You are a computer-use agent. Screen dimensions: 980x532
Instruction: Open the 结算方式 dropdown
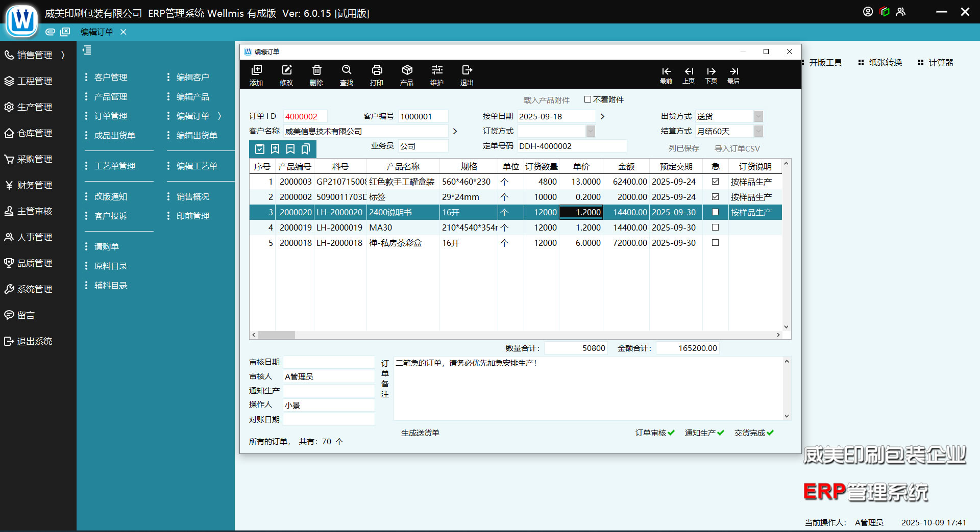coord(758,131)
